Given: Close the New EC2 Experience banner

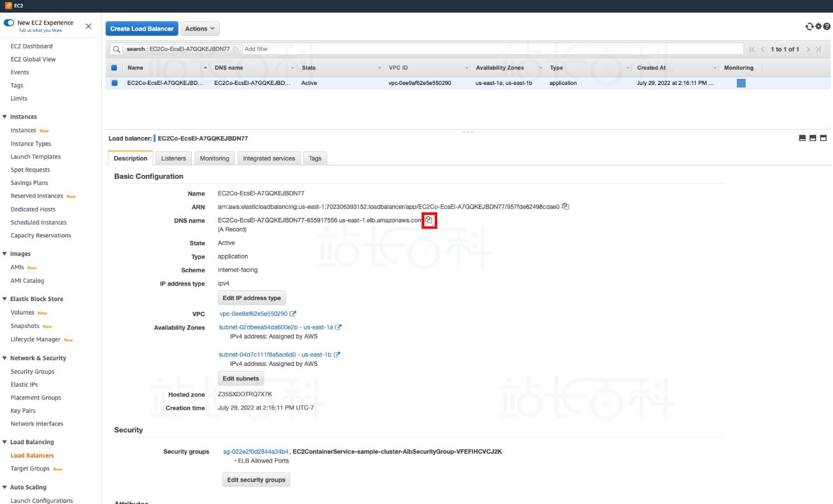Looking at the screenshot, I should click(88, 26).
